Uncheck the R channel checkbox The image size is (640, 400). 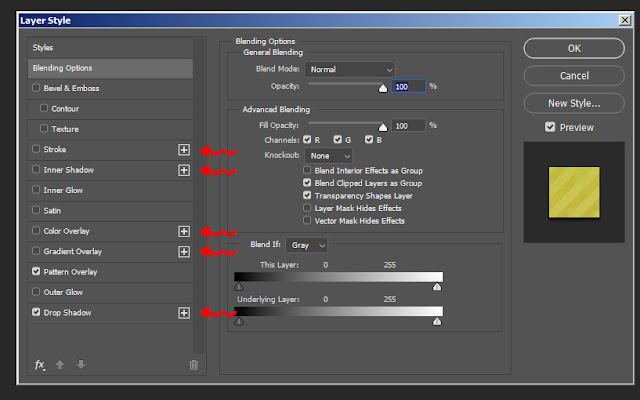coord(307,140)
